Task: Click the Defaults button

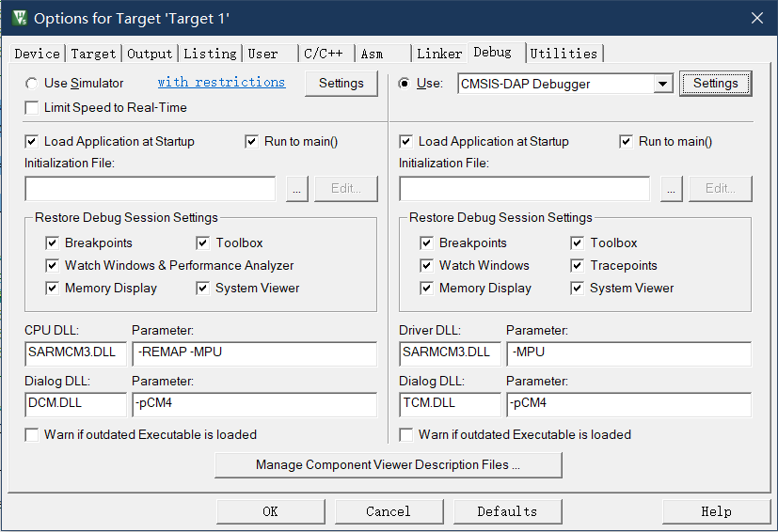Action: click(507, 511)
